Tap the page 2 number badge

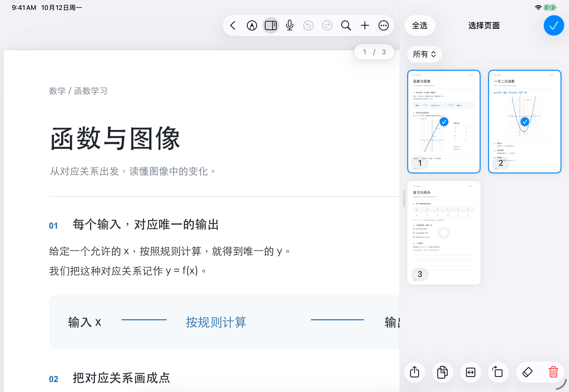tap(501, 163)
